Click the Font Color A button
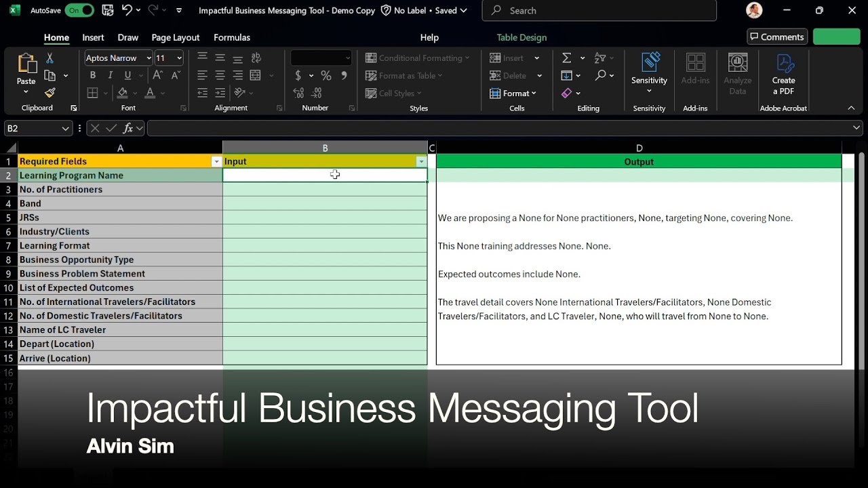 point(150,93)
